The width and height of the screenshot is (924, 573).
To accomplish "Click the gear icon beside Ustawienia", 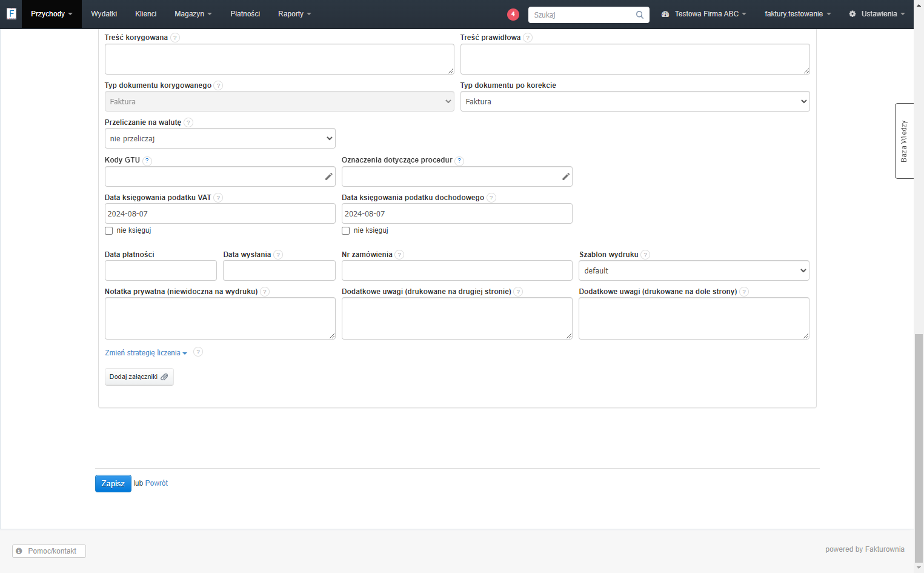I will pyautogui.click(x=853, y=14).
